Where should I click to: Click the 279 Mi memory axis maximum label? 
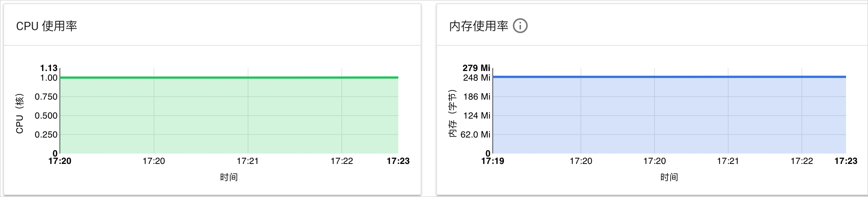(x=476, y=68)
